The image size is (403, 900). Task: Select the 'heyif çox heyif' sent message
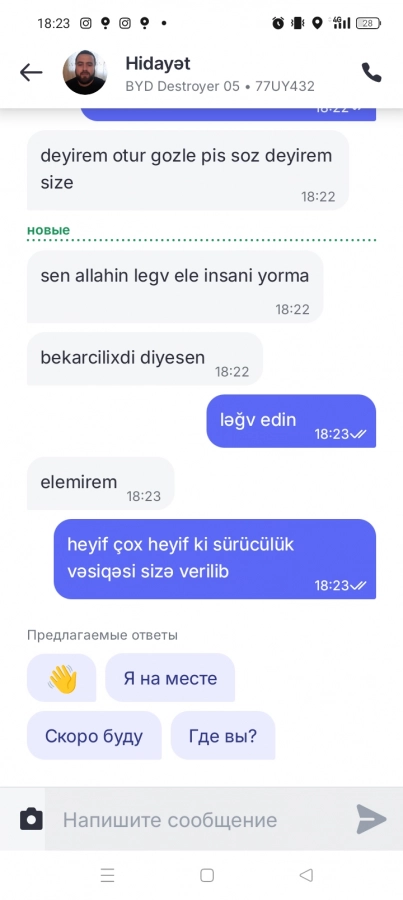(215, 559)
